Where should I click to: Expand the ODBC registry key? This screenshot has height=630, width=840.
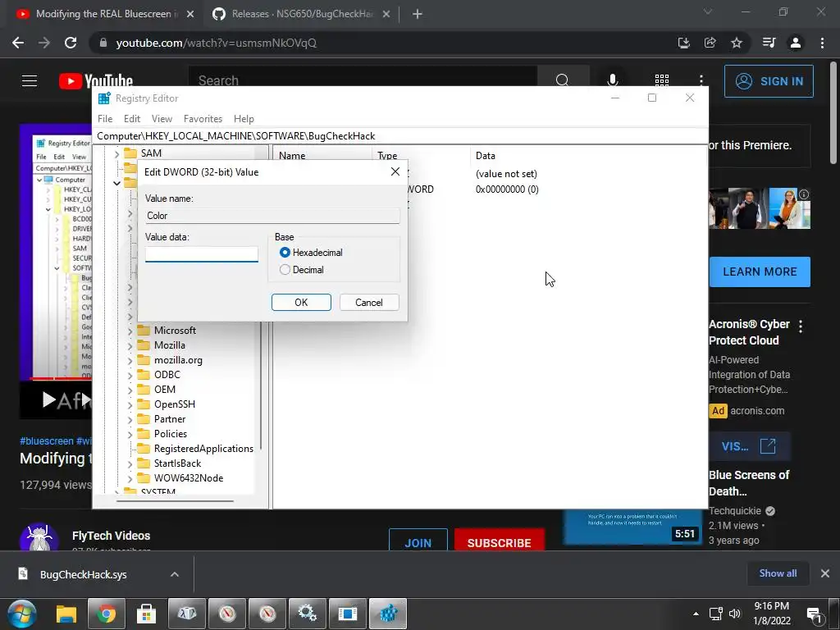130,375
